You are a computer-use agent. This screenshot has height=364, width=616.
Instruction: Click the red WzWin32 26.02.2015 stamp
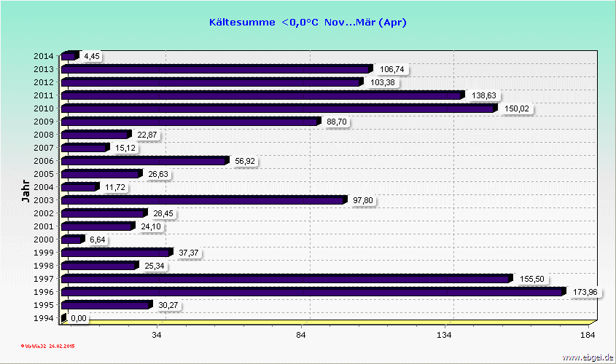(47, 347)
